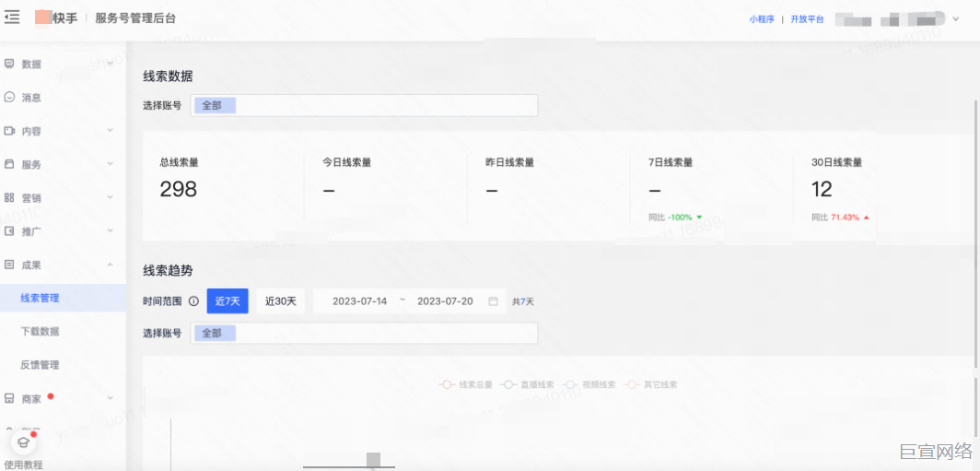Open 下载数据 in the sidebar
The height and width of the screenshot is (471, 980).
[40, 332]
